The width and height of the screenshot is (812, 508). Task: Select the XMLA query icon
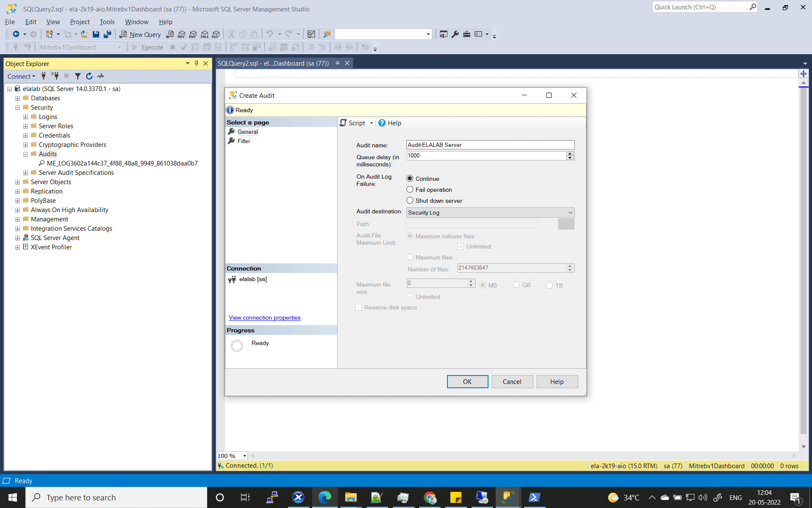tap(205, 34)
